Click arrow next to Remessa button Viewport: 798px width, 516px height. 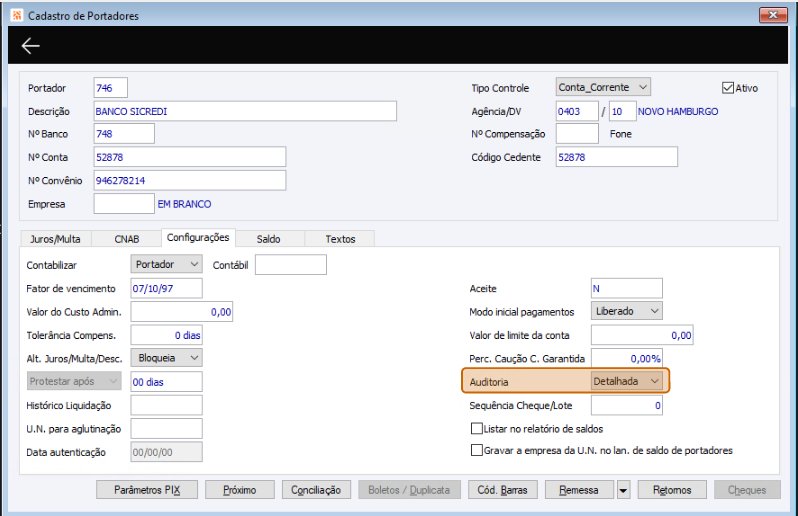[x=624, y=490]
